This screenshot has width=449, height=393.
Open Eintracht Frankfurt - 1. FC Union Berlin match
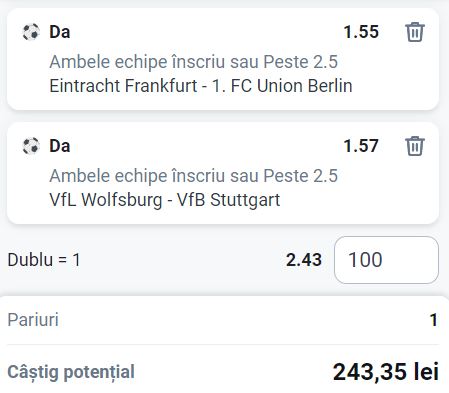pyautogui.click(x=201, y=86)
